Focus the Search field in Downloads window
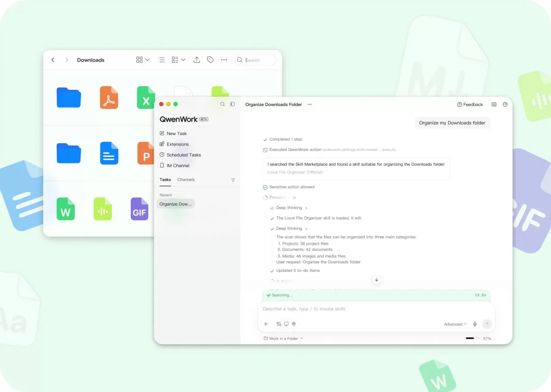The image size is (551, 392). click(x=255, y=60)
